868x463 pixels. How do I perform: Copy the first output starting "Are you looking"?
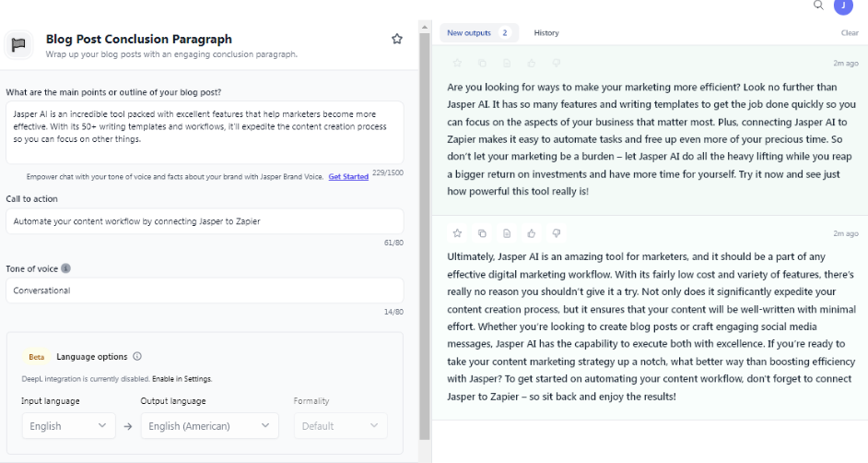tap(482, 63)
